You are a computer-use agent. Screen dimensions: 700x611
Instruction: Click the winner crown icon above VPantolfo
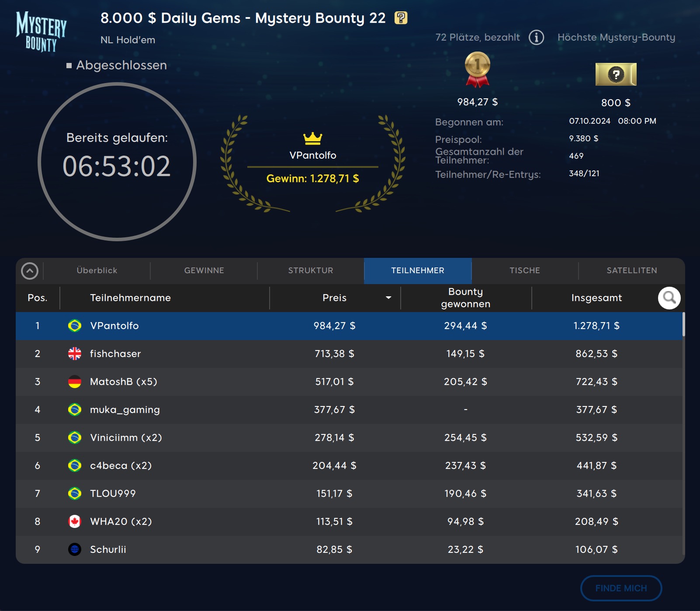pos(312,139)
